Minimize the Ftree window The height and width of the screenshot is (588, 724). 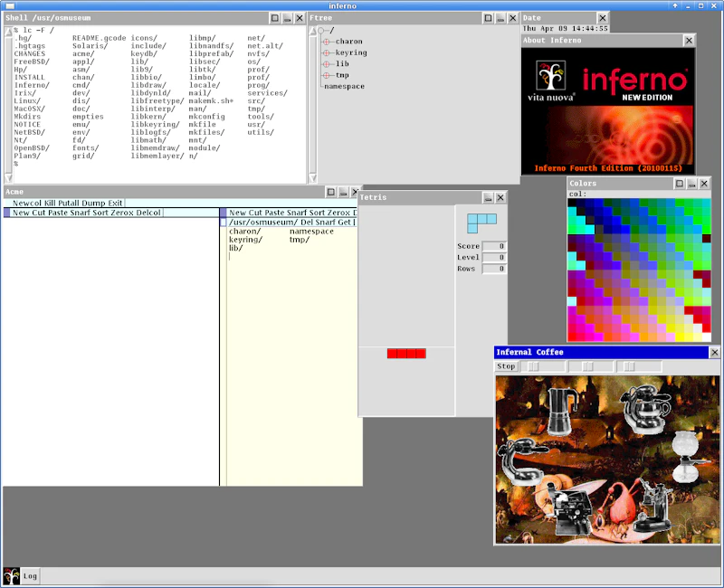tap(500, 18)
